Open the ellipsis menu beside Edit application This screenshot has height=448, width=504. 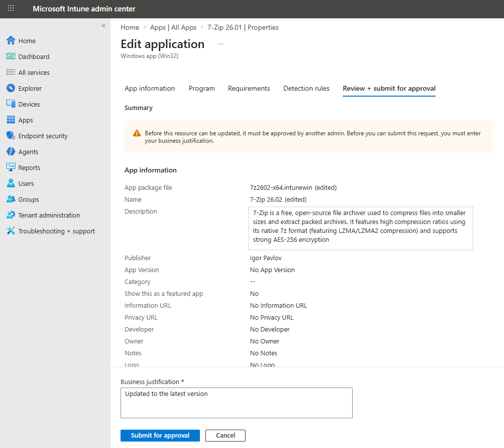[x=220, y=44]
